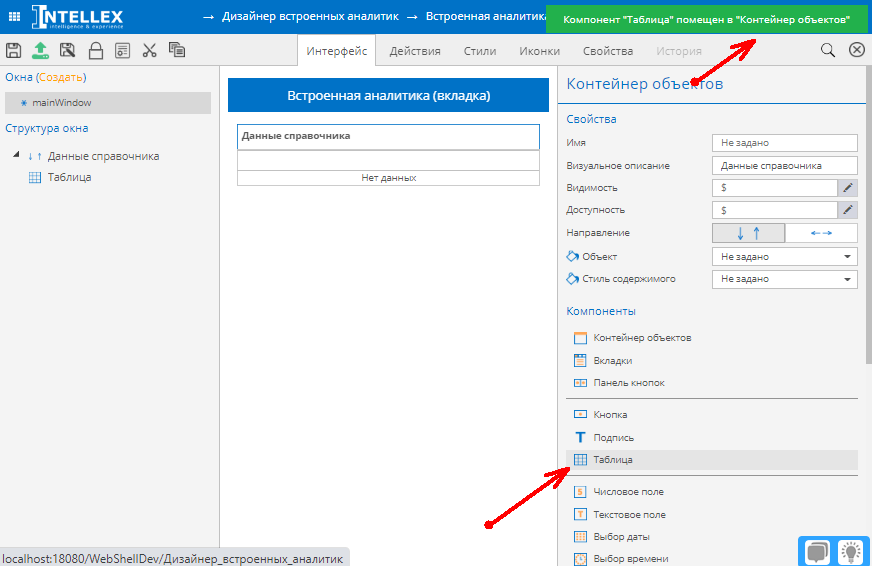Set direction to horizontal arrows
Viewport: 872px width, 566px height.
[x=821, y=233]
